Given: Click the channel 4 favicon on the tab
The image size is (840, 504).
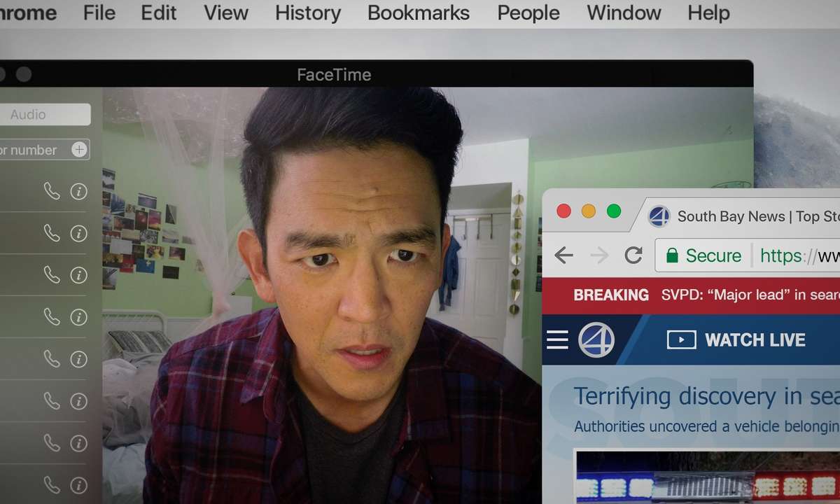Looking at the screenshot, I should [x=659, y=216].
